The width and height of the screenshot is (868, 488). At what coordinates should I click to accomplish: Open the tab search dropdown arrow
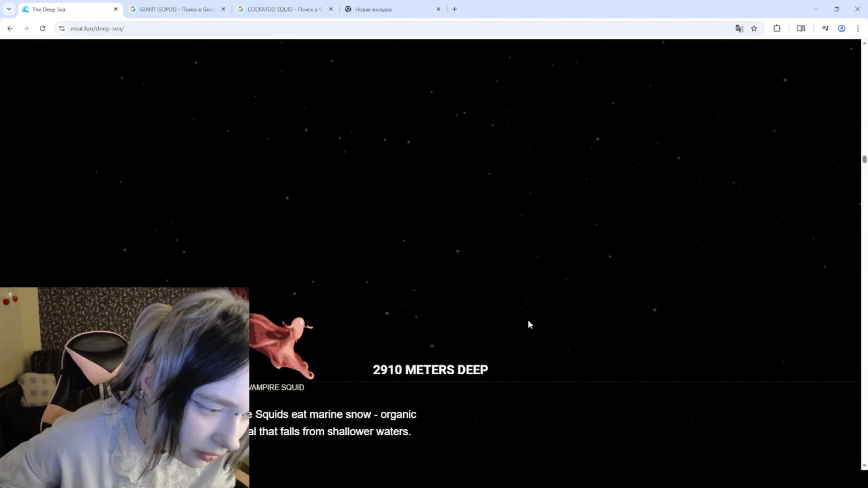(9, 9)
